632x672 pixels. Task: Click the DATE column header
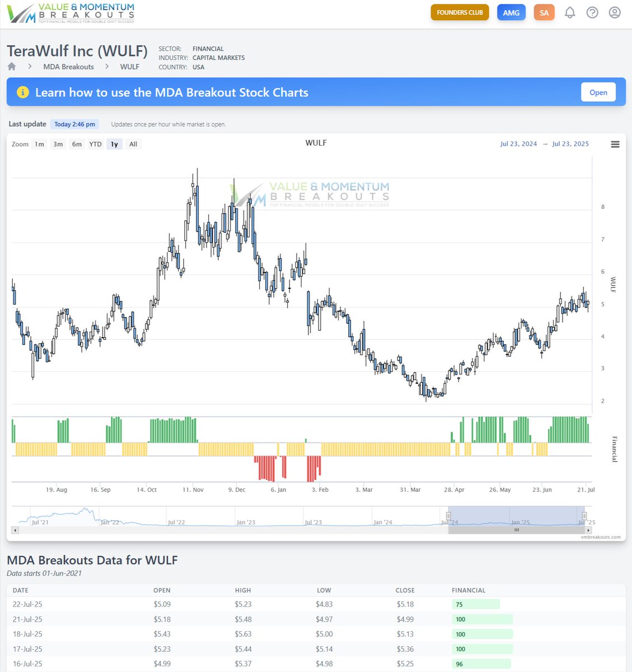tap(20, 590)
